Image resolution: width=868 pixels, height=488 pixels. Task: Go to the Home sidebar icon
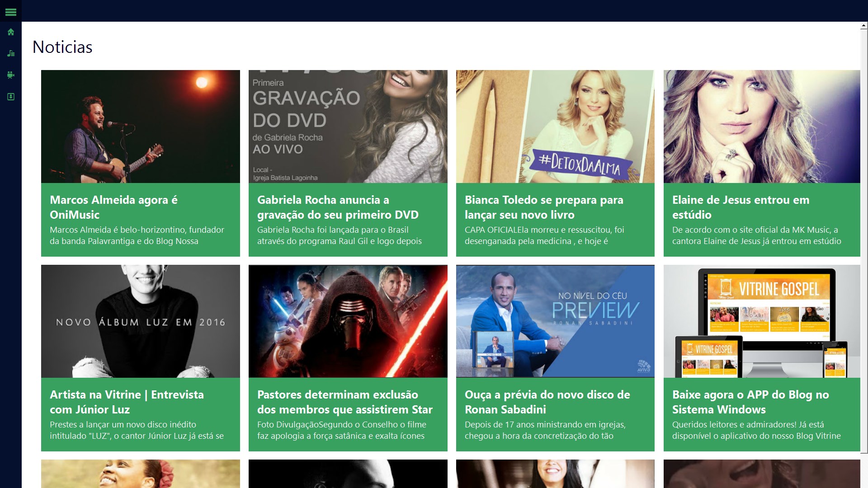pos(11,32)
